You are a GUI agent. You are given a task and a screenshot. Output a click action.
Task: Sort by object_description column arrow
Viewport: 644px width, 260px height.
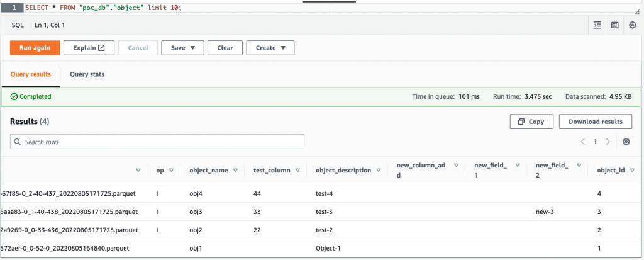(379, 171)
